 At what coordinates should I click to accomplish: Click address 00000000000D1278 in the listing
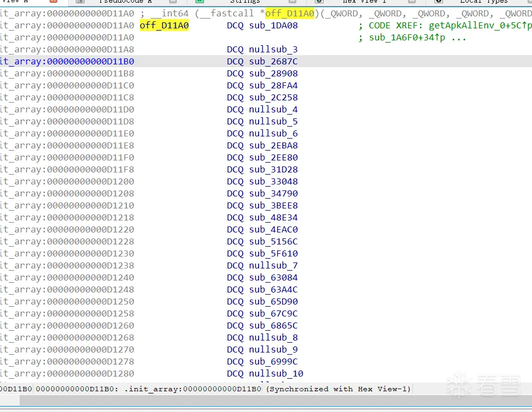[91, 362]
